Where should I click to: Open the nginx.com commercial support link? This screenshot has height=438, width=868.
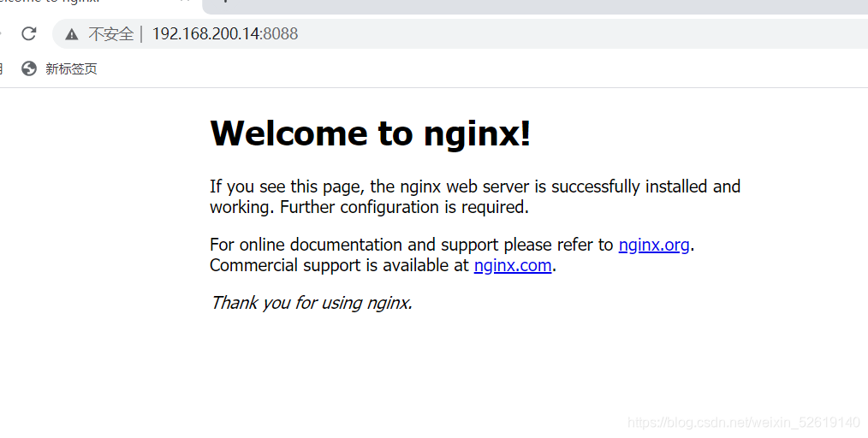coord(513,265)
